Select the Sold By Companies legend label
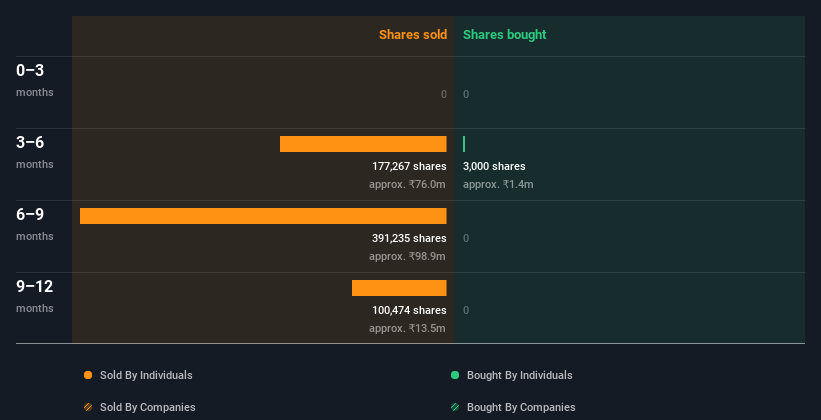821x420 pixels. click(x=148, y=407)
